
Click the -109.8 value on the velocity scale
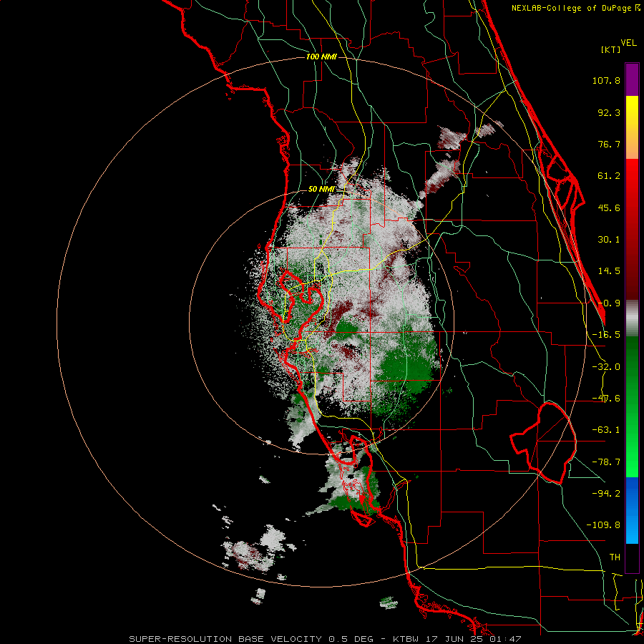click(x=603, y=525)
